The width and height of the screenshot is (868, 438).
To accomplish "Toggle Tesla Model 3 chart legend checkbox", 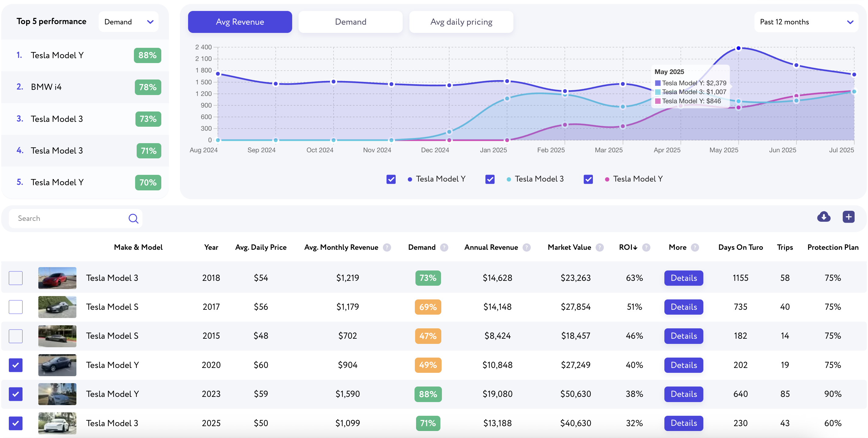I will click(x=490, y=179).
